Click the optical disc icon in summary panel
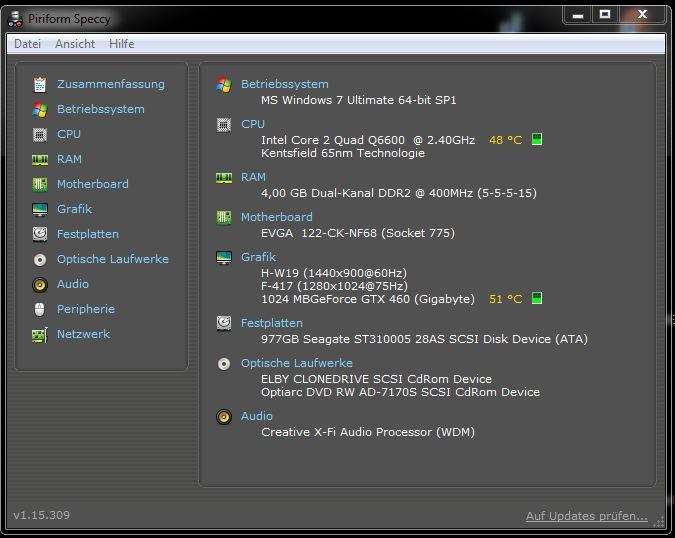The image size is (675, 538). 224,364
